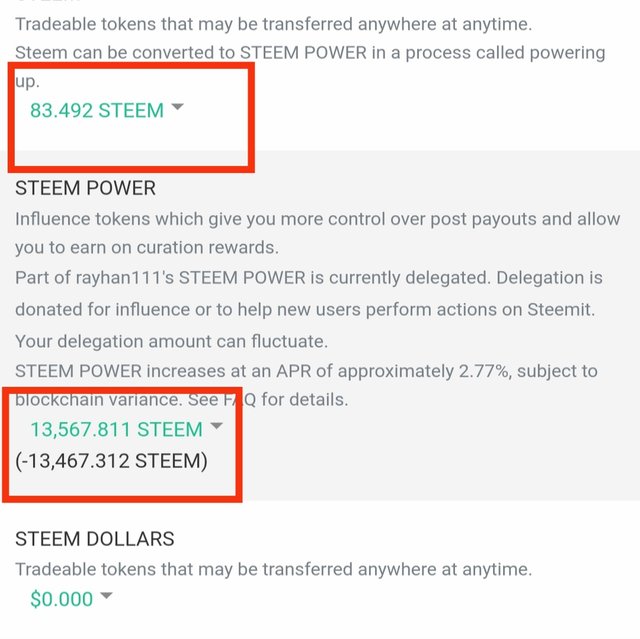Click 'blockchain variance' text before FAQ
The image size is (640, 639).
point(99,399)
